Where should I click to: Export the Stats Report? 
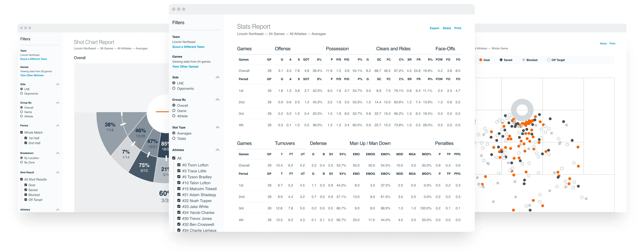pyautogui.click(x=434, y=28)
